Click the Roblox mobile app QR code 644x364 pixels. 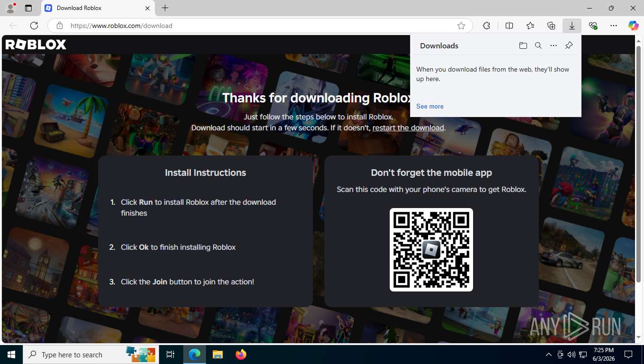(431, 250)
